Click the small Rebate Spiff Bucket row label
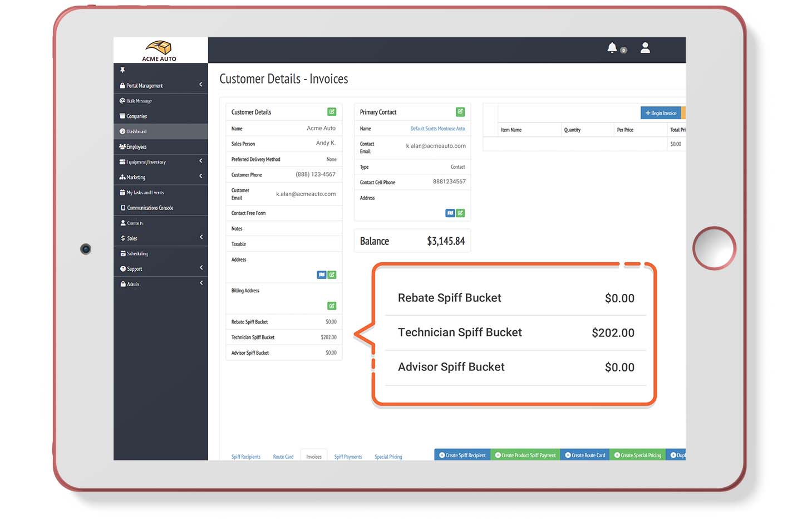 pyautogui.click(x=249, y=322)
